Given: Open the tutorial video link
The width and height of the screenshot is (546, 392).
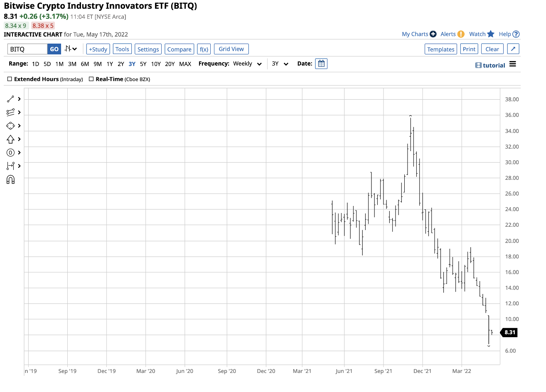Looking at the screenshot, I should pyautogui.click(x=490, y=65).
